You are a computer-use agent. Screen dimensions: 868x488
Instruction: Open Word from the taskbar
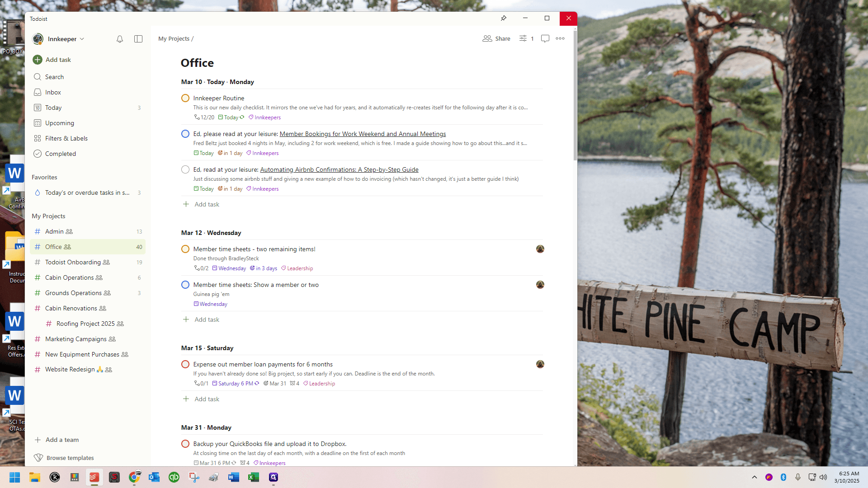(x=234, y=477)
